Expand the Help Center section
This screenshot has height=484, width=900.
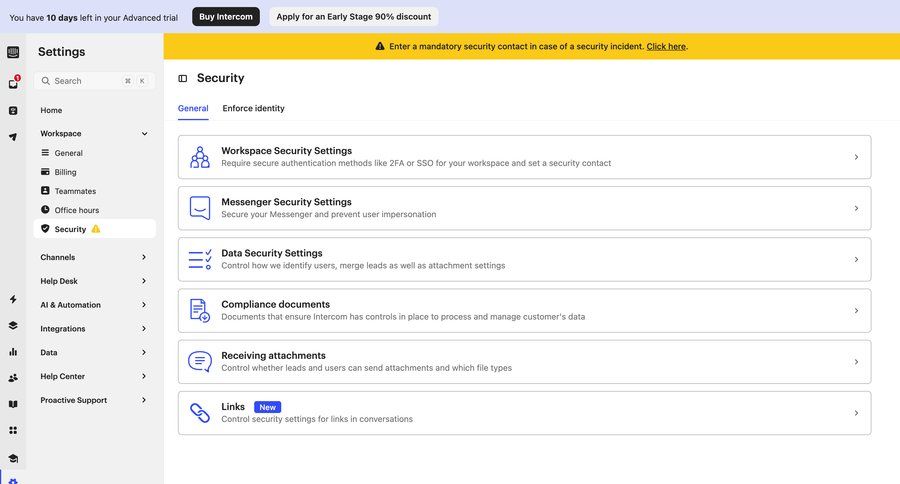[x=144, y=376]
